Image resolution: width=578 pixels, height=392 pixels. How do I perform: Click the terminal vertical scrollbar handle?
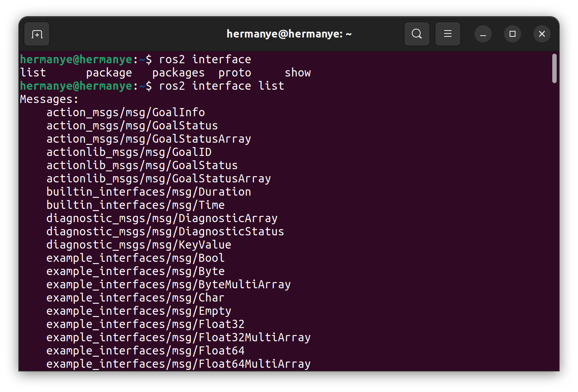554,69
